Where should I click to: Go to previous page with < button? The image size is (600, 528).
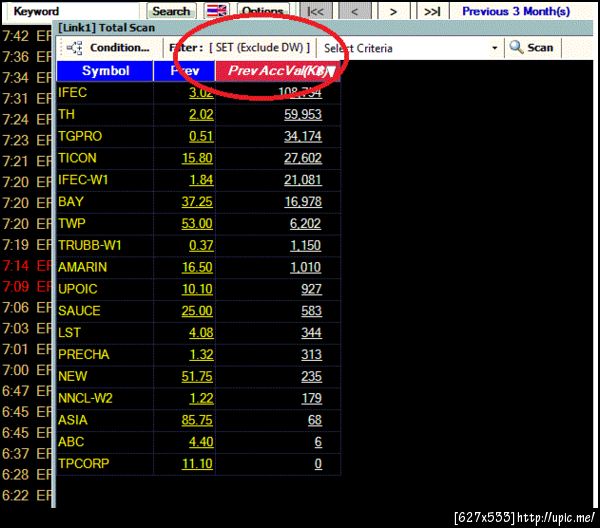(x=355, y=11)
